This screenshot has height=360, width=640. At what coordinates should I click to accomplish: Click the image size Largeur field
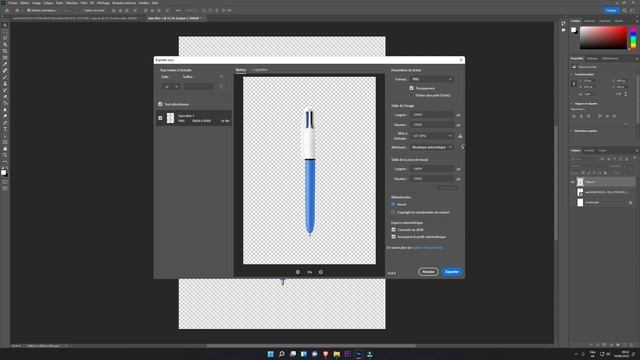432,115
